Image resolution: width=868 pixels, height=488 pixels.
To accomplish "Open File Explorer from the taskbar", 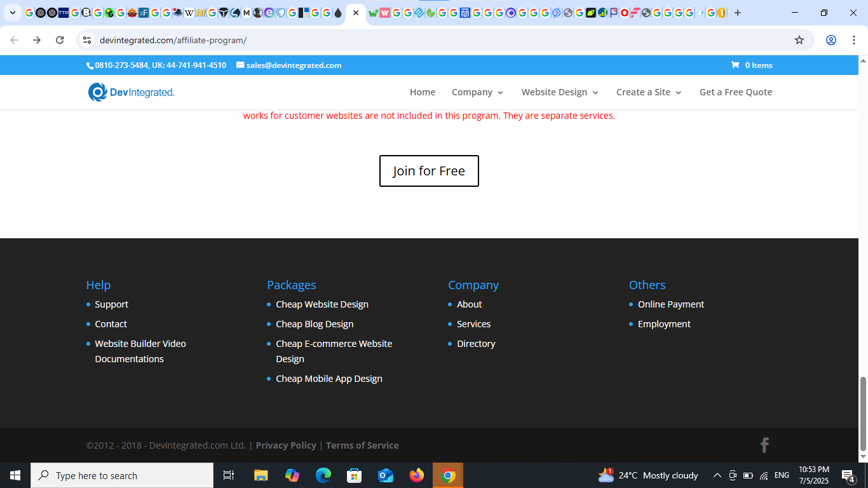I will coord(261,475).
